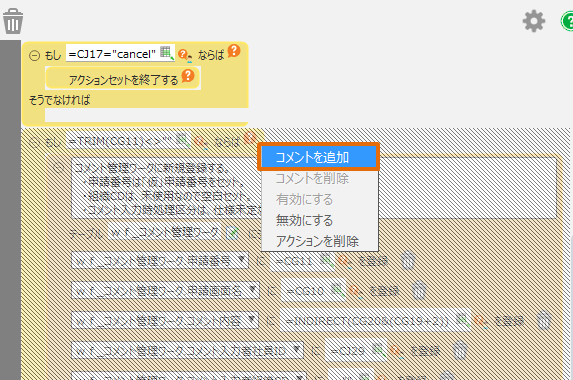Open the 申請番号 field dropdown
The image size is (573, 380).
pos(160,260)
